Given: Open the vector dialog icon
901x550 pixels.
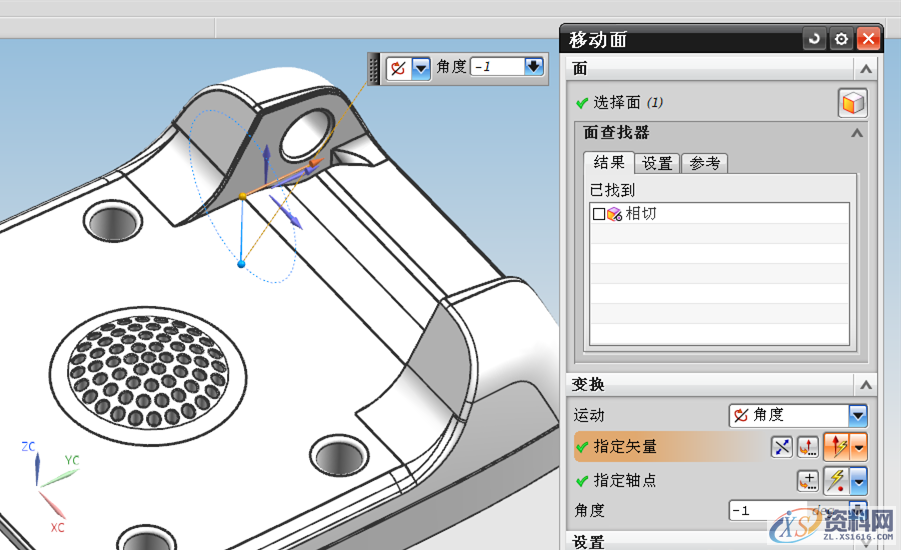Looking at the screenshot, I should point(807,447).
